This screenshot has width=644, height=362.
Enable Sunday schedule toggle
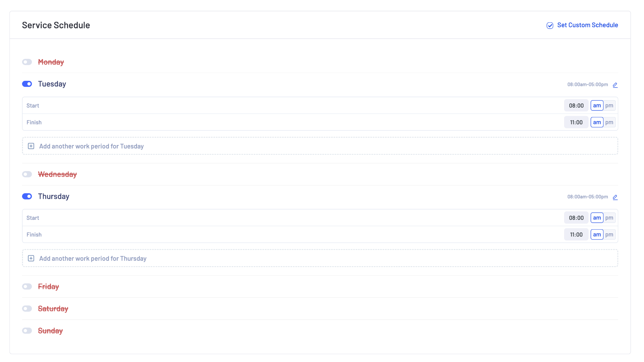[x=27, y=331]
